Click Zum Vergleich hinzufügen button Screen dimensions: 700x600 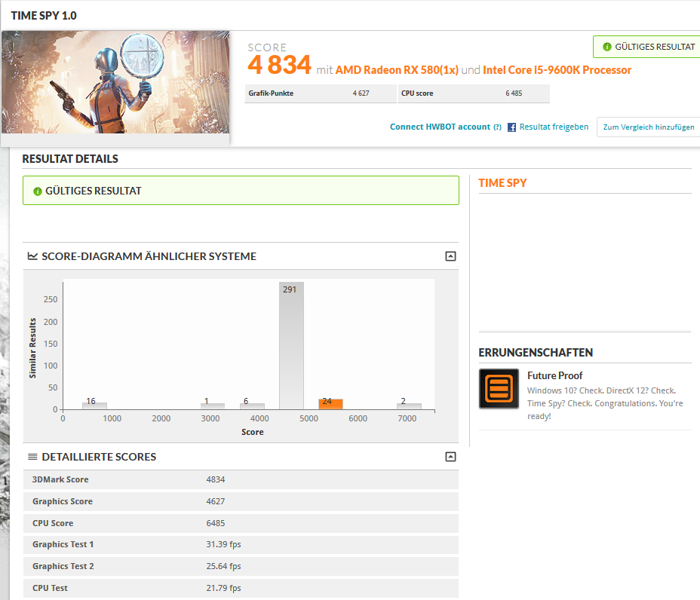click(x=648, y=127)
